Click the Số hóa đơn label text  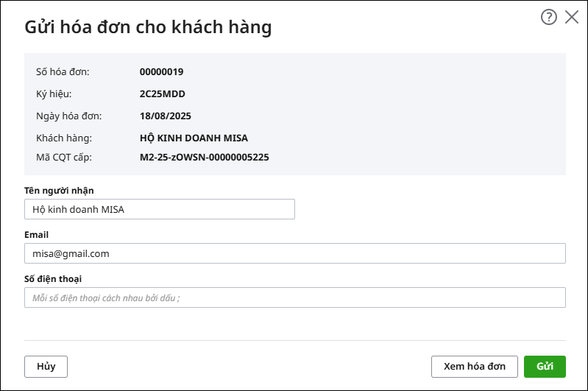[63, 71]
